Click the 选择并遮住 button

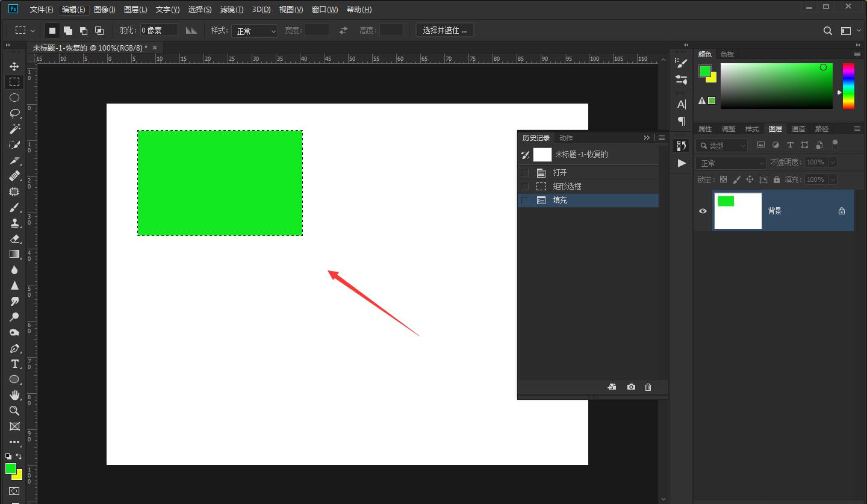click(x=444, y=30)
